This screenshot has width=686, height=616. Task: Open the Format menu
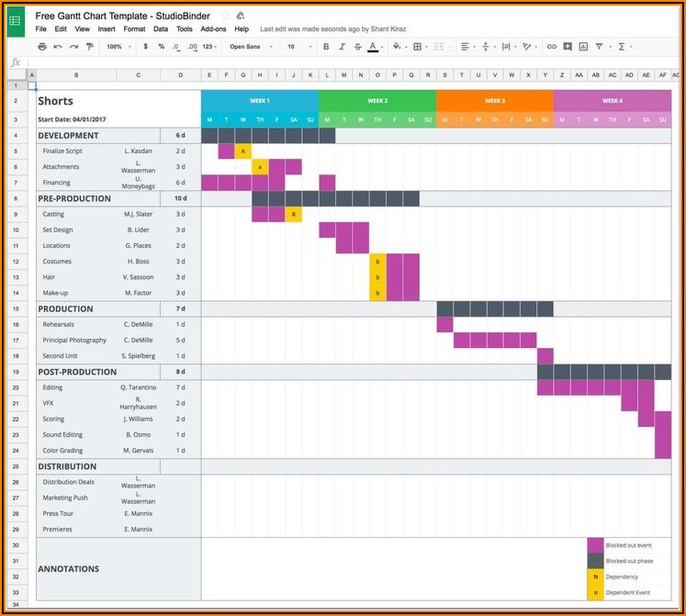(x=134, y=29)
